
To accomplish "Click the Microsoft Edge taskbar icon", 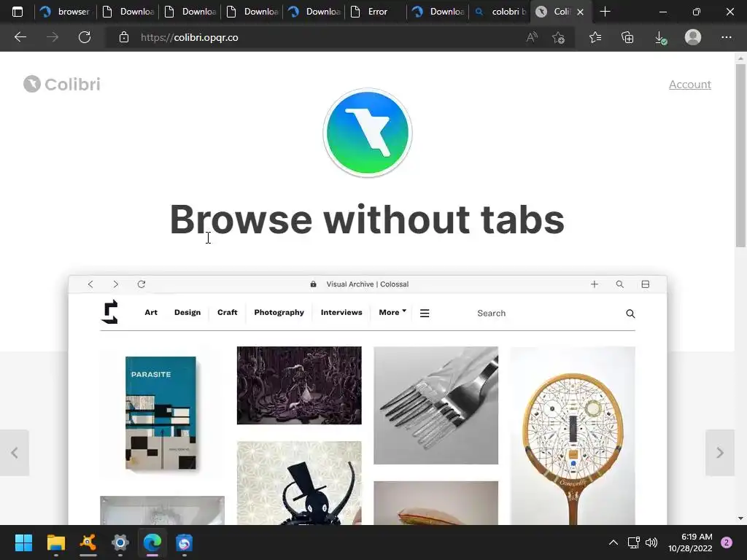I will point(152,542).
